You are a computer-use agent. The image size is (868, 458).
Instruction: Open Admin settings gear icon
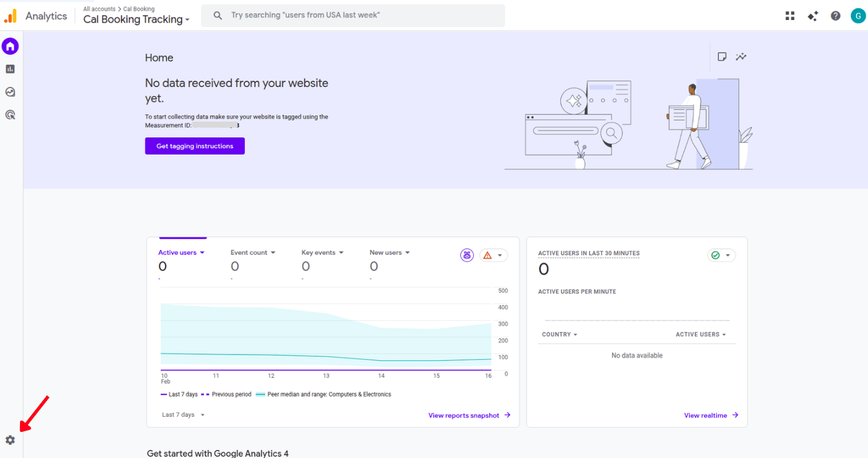[10, 440]
